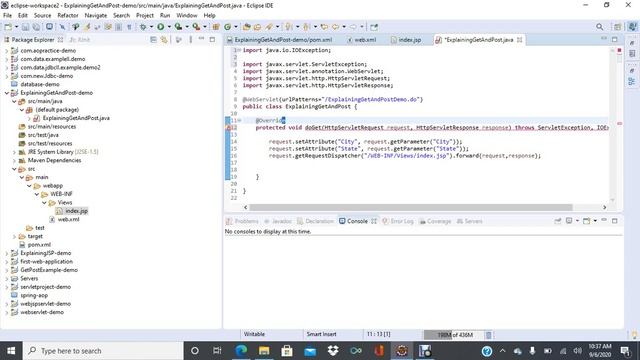
Task: Collapse the src/main/java folder
Action: [x=14, y=101]
